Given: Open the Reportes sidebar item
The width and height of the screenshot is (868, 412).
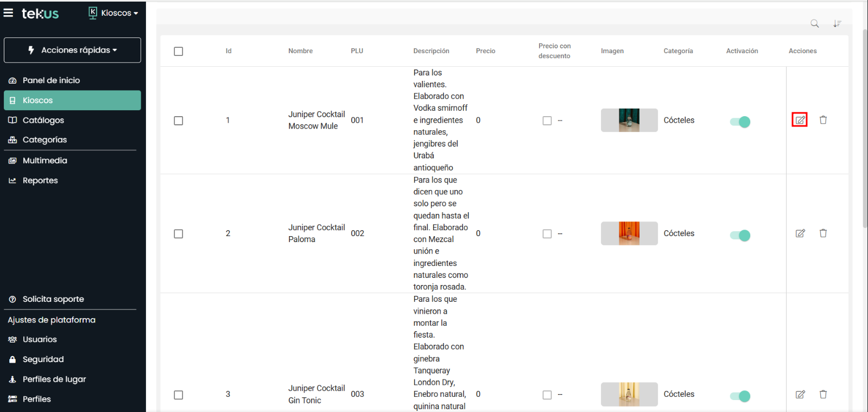Looking at the screenshot, I should coord(40,181).
